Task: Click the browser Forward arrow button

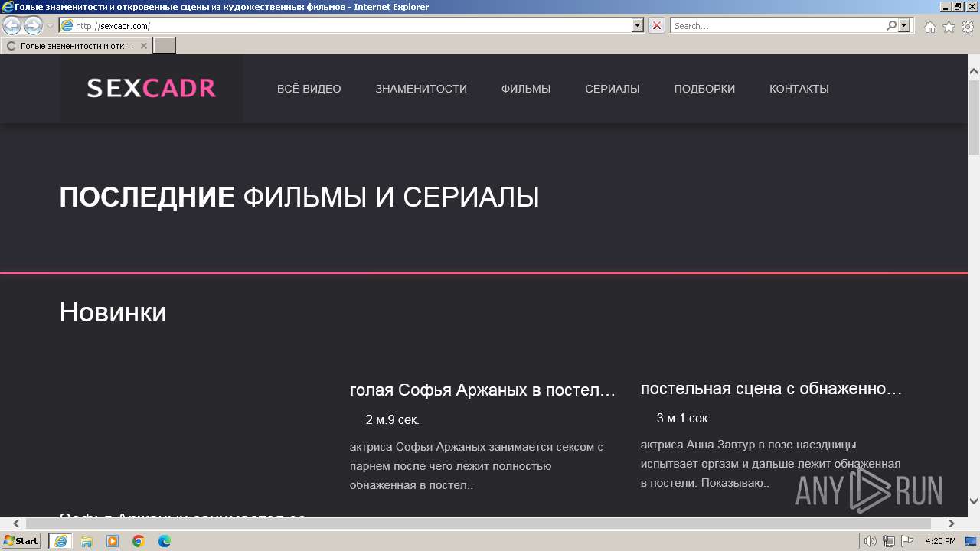Action: (x=33, y=26)
